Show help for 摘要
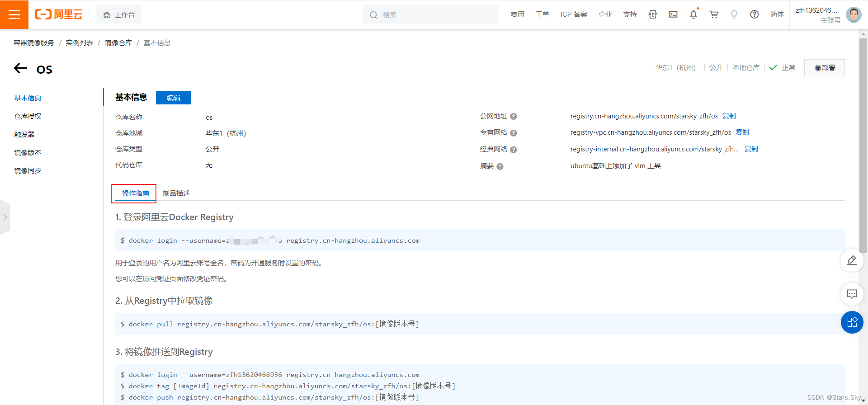 (x=500, y=166)
